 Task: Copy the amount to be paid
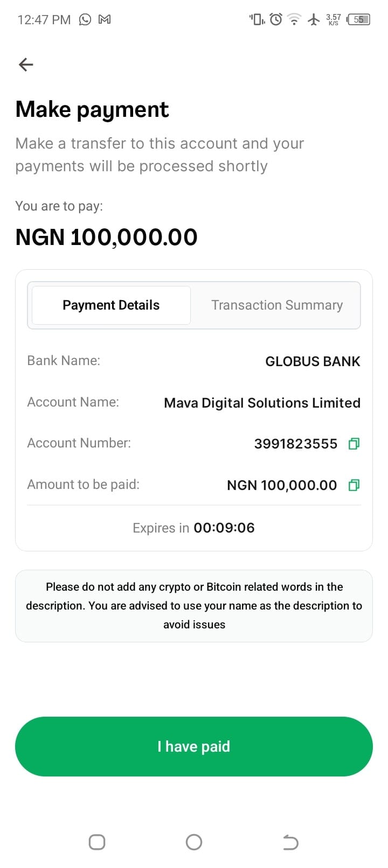(x=354, y=485)
